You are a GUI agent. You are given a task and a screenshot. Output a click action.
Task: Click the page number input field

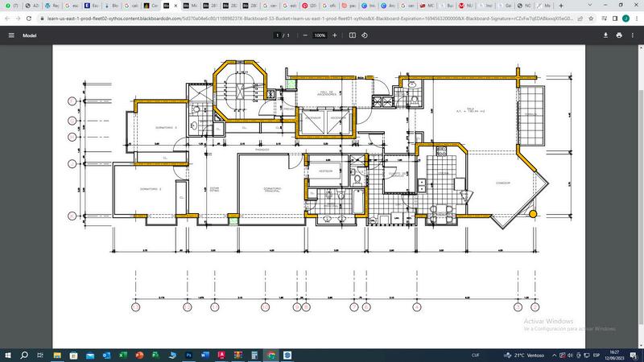click(277, 35)
